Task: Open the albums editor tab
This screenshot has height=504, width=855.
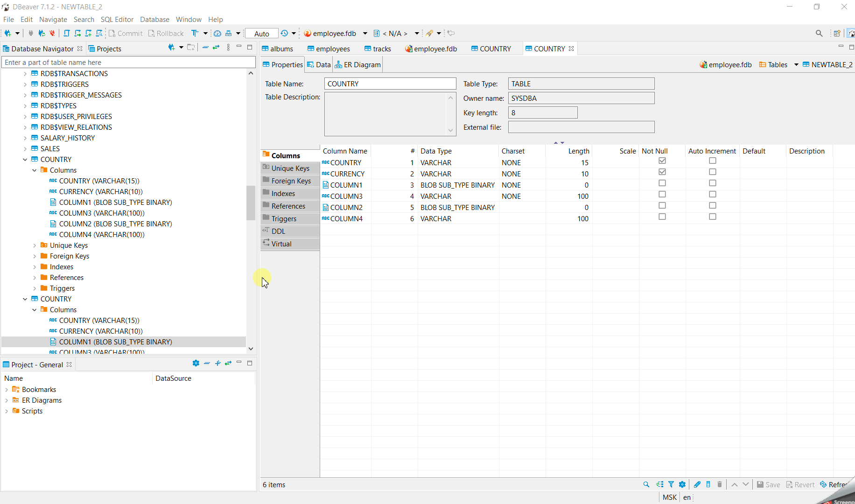Action: point(277,49)
